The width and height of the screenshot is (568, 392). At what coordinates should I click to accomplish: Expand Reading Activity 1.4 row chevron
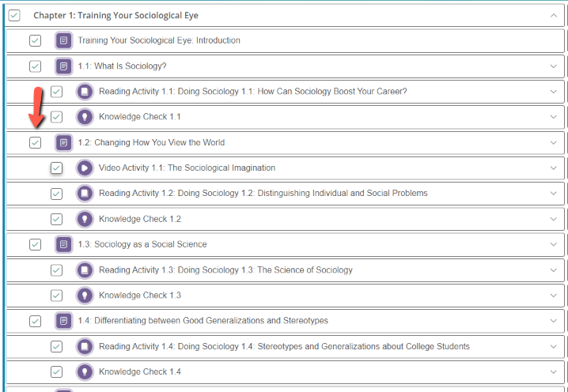554,346
